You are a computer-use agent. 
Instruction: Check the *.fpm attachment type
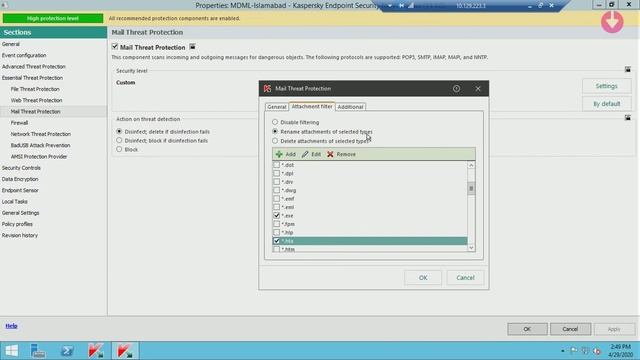coord(276,224)
